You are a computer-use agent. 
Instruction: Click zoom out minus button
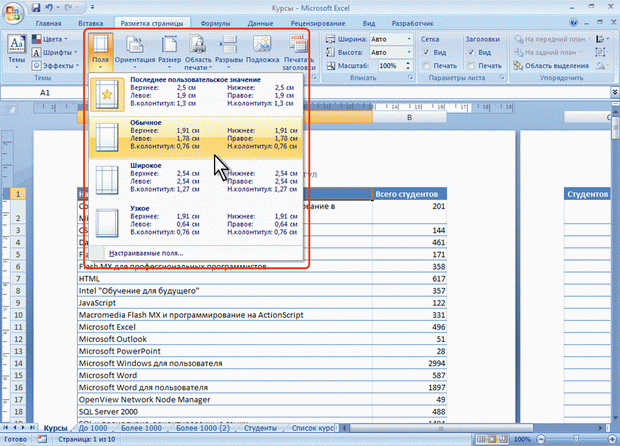click(x=541, y=439)
